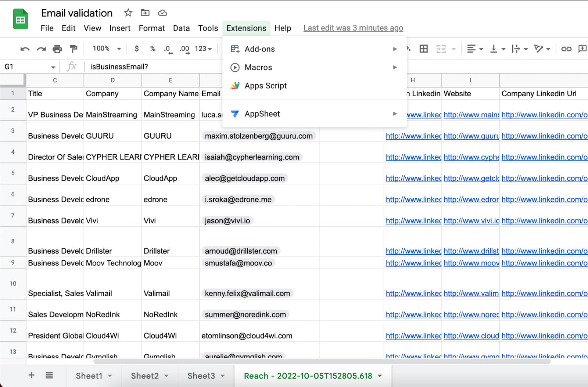
Task: Check cloud save status icon
Action: pyautogui.click(x=162, y=13)
